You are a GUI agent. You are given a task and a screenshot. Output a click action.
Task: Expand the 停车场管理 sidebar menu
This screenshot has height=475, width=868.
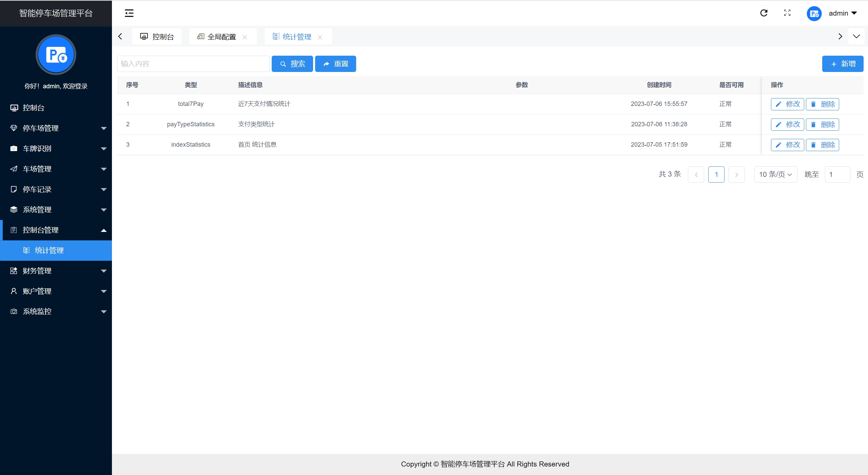click(56, 128)
